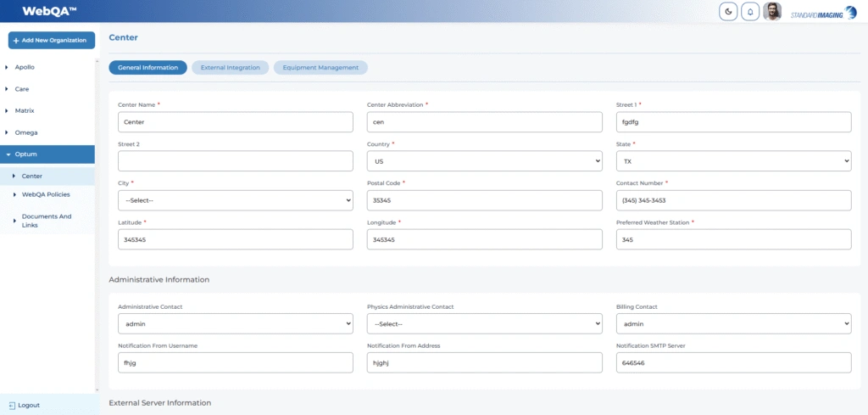
Task: Switch to Equipment Management tab
Action: point(320,67)
